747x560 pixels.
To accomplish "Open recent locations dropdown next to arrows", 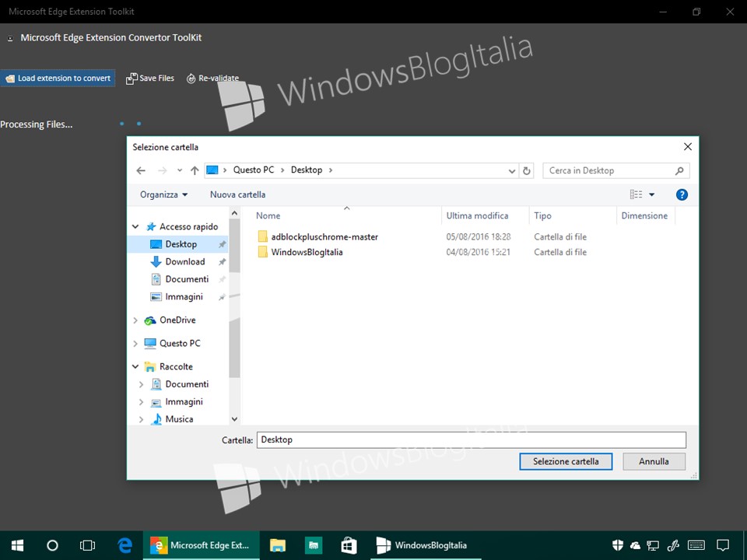I will (x=180, y=170).
